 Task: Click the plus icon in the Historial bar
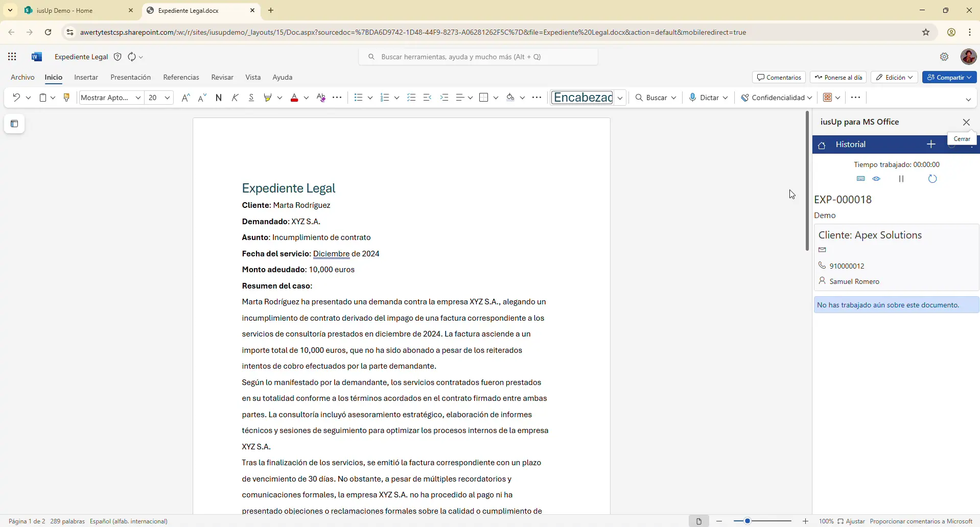[931, 145]
